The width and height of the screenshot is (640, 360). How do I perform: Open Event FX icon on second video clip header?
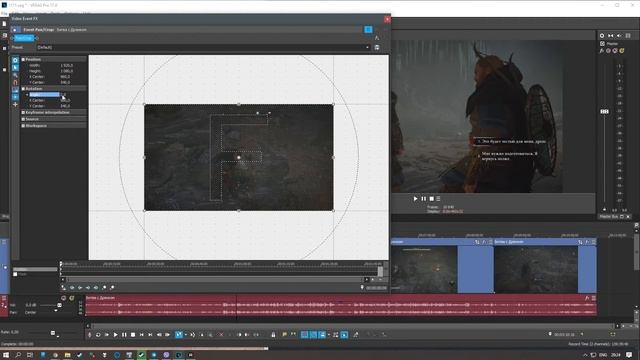click(587, 242)
